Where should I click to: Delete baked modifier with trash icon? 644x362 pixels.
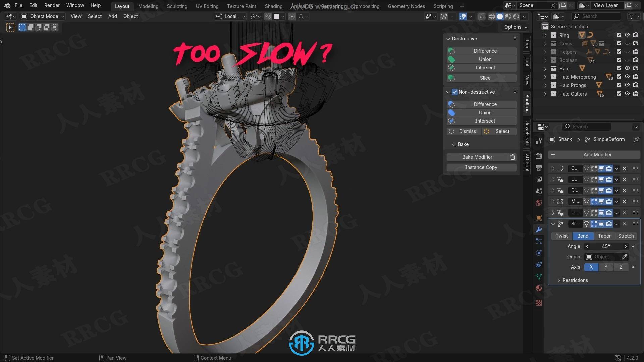coord(513,157)
